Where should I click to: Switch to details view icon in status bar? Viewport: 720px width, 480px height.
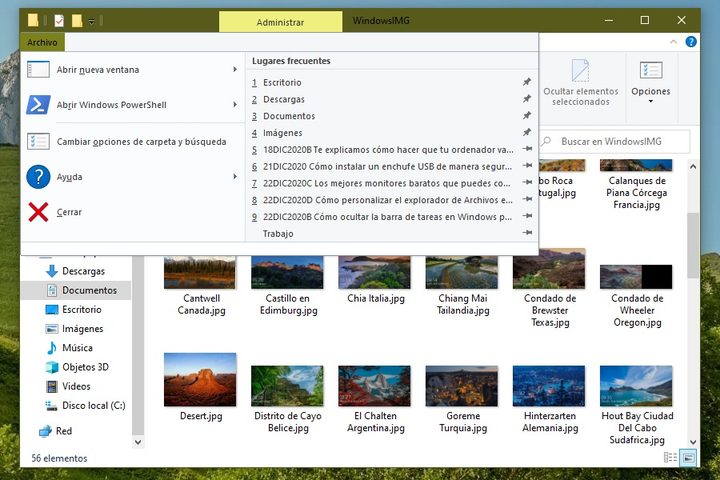(670, 457)
